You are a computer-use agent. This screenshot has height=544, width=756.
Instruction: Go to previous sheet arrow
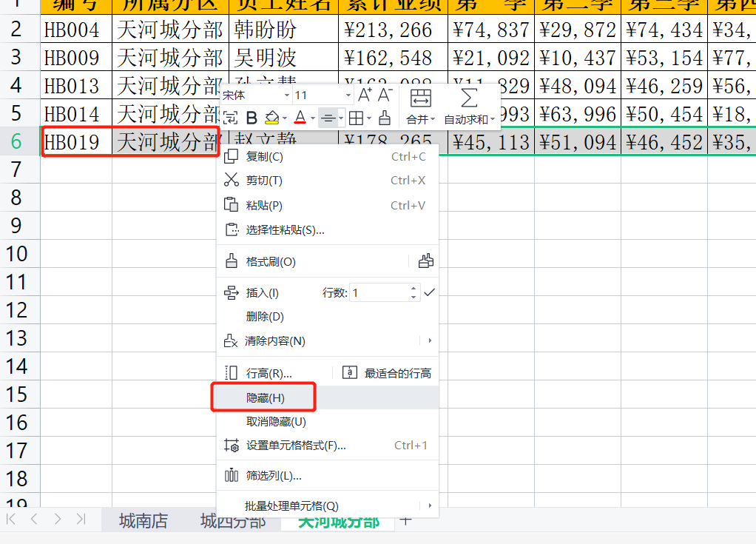point(34,519)
